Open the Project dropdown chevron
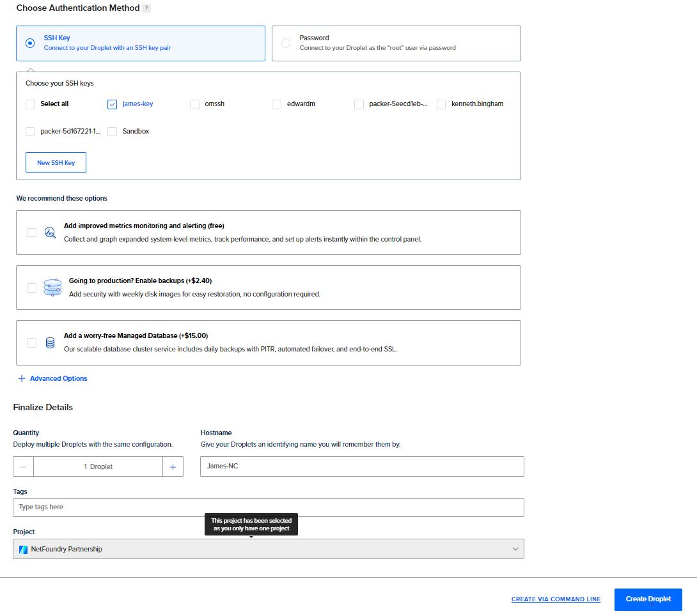Screen dimensions: 697x616 (x=515, y=550)
